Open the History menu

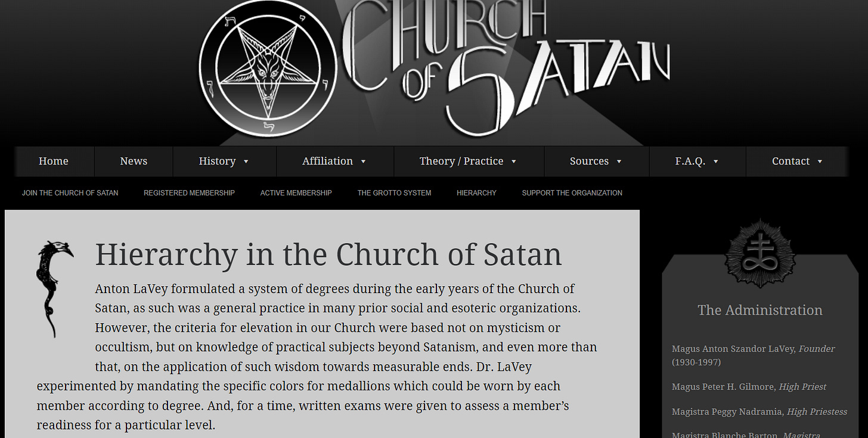coord(224,161)
